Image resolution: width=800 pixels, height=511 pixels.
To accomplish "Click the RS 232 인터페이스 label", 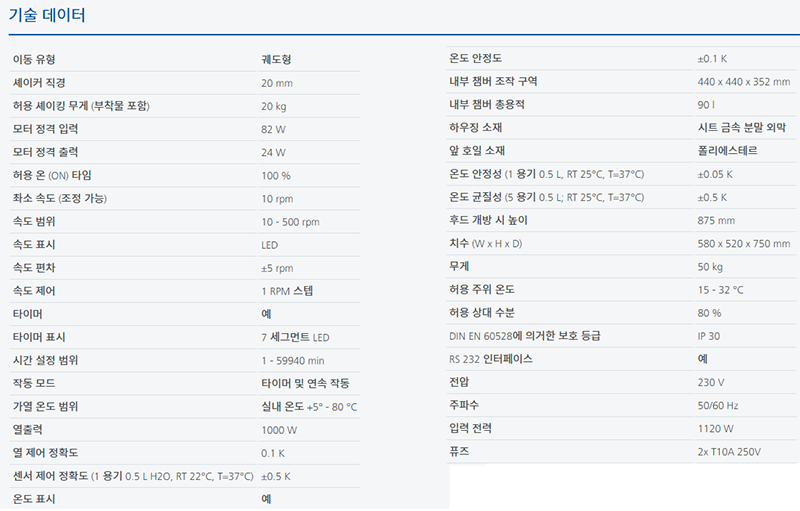I will [492, 358].
